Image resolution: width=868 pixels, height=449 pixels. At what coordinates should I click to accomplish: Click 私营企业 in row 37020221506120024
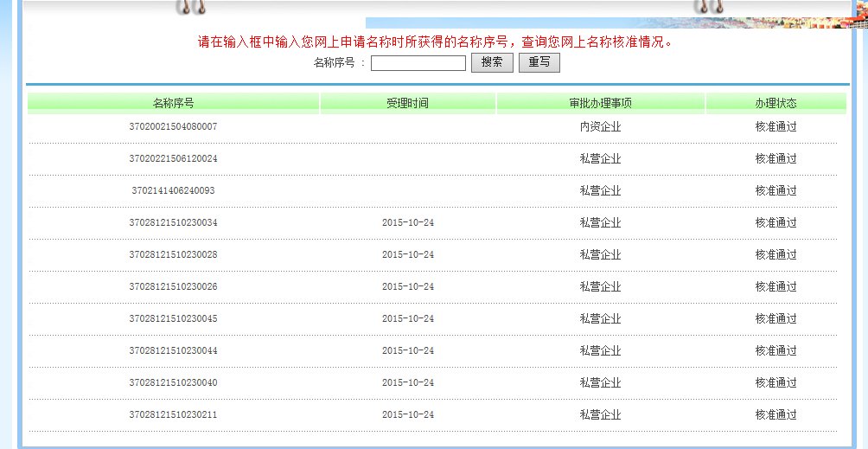click(x=601, y=159)
